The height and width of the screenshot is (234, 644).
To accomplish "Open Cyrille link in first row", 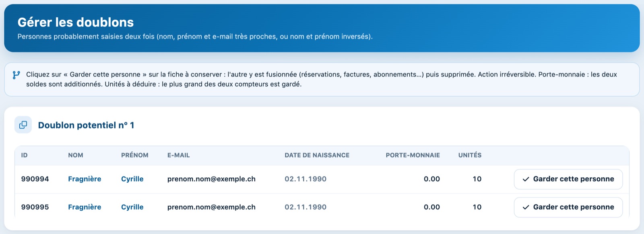I will click(x=132, y=179).
